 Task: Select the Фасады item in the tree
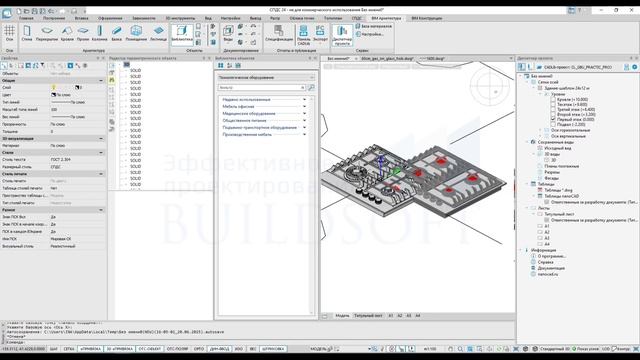click(551, 178)
